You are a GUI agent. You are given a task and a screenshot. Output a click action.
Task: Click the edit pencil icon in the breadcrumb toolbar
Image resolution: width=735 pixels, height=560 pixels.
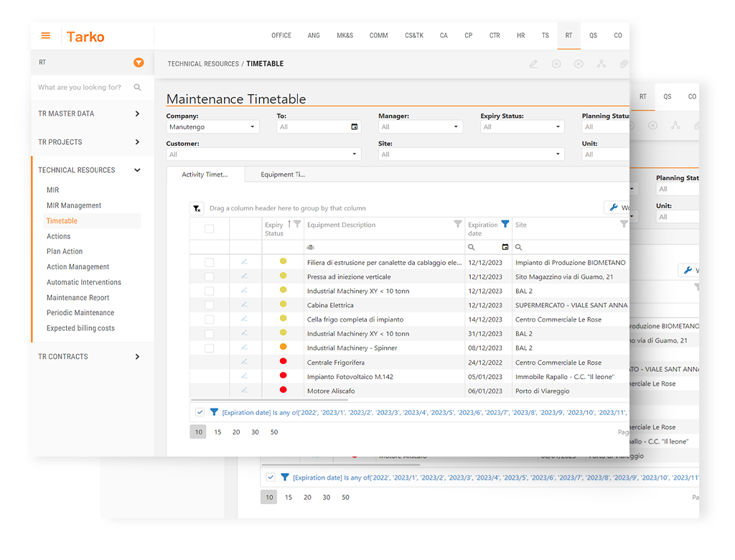[533, 64]
